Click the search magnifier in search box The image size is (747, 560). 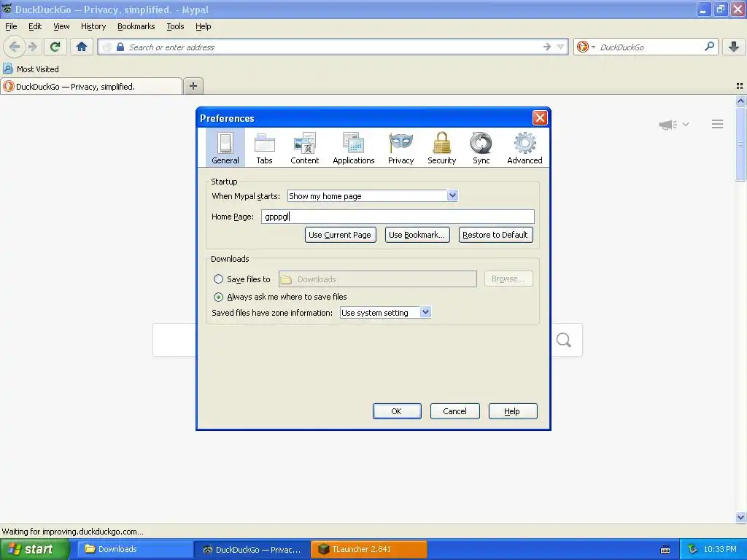pyautogui.click(x=709, y=46)
